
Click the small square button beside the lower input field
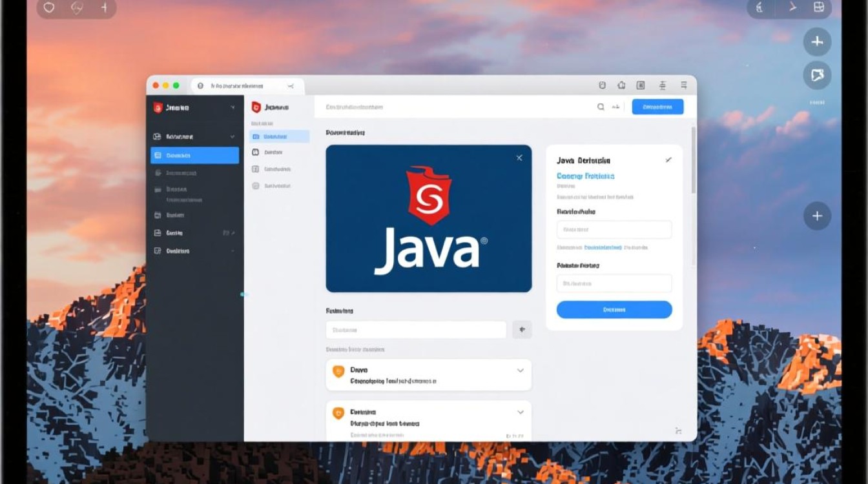coord(522,330)
